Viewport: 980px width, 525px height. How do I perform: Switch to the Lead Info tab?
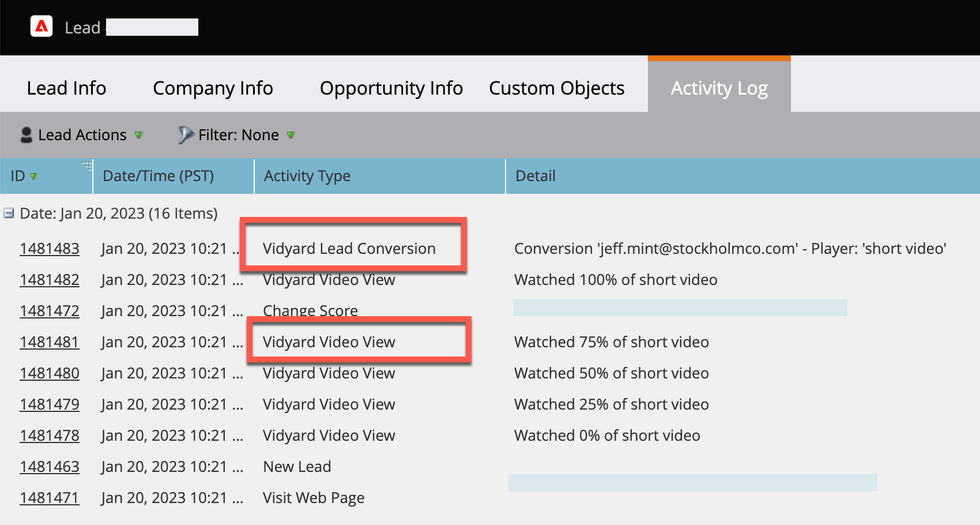click(x=66, y=88)
